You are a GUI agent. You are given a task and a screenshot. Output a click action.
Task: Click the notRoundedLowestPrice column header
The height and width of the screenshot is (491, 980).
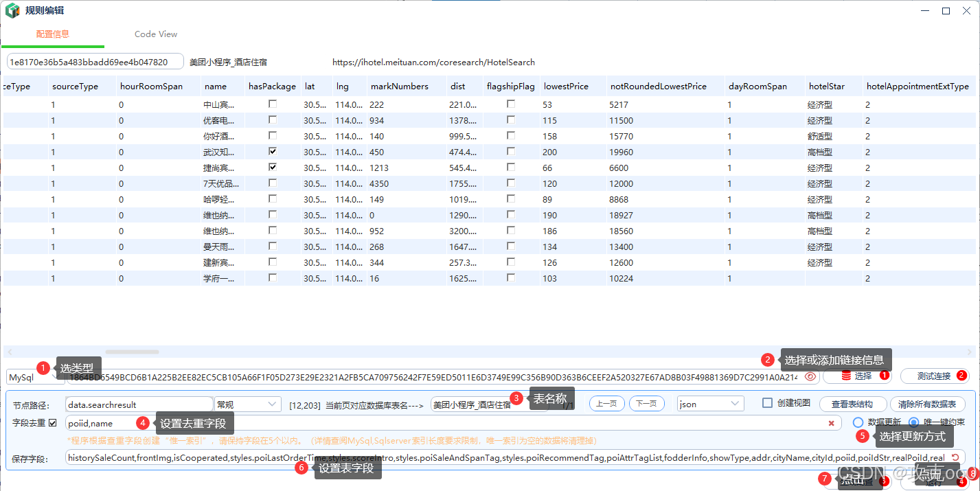coord(665,87)
